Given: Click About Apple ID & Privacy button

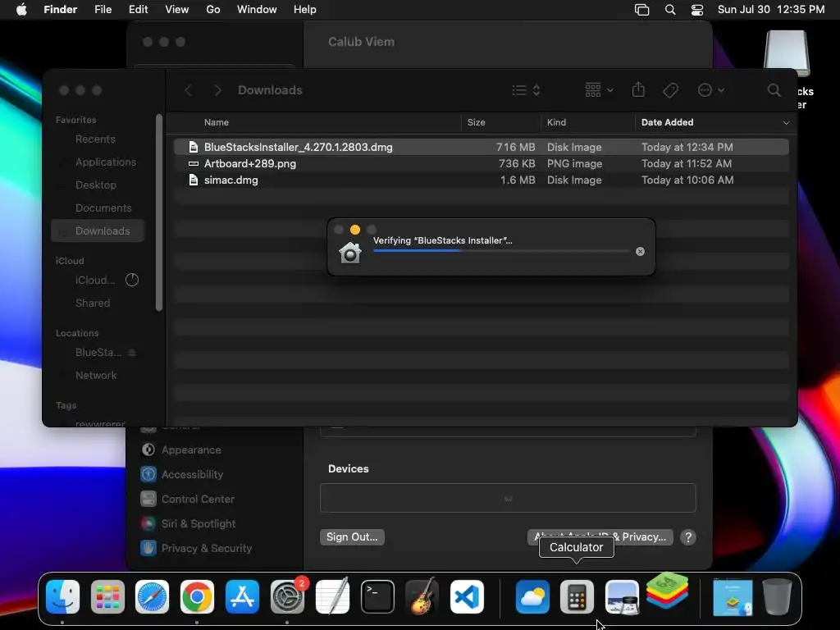Looking at the screenshot, I should [600, 536].
